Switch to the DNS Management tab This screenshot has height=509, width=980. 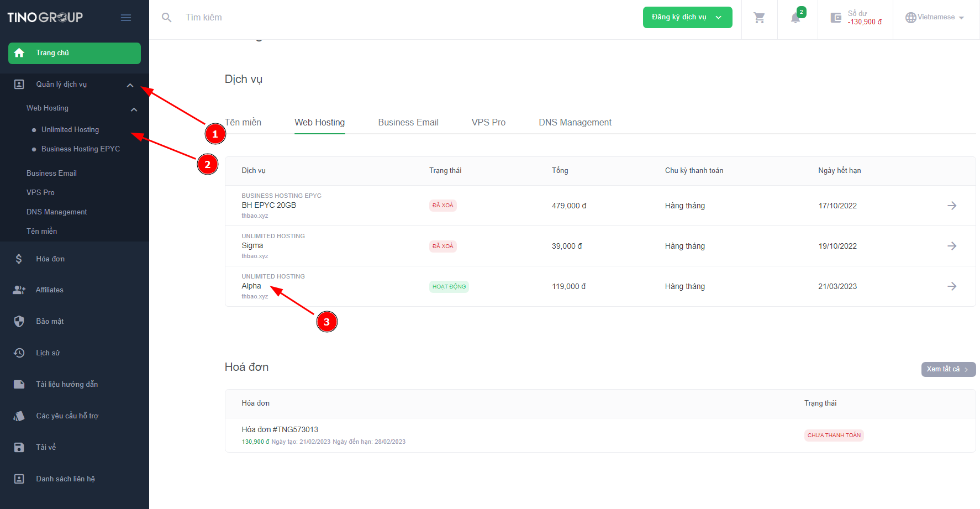click(575, 122)
